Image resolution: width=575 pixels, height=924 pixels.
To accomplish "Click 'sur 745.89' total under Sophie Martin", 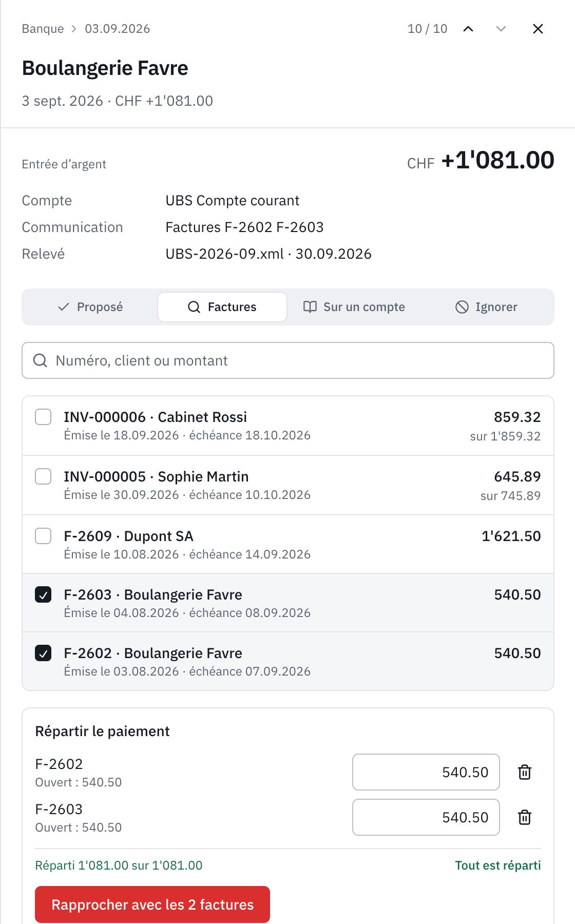I will tap(510, 496).
